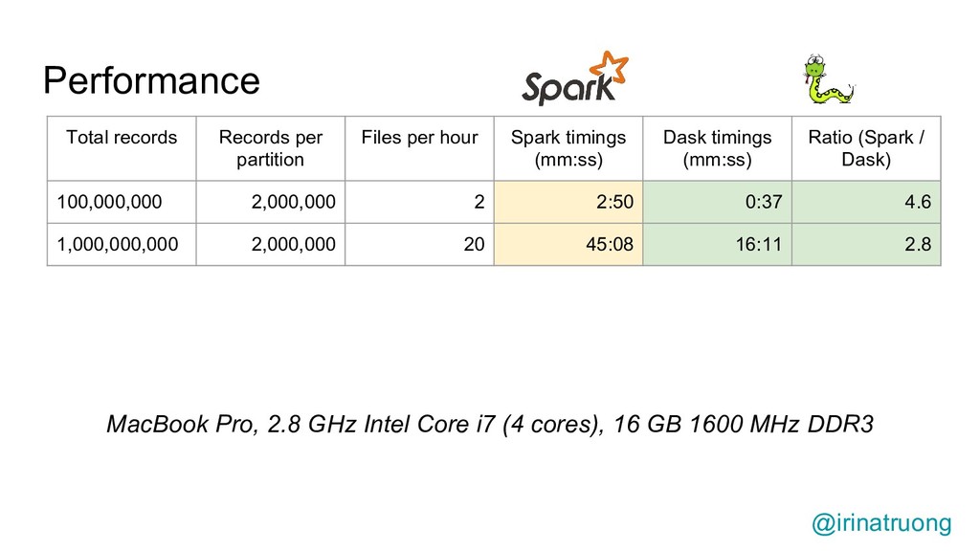The height and width of the screenshot is (551, 980).
Task: Select the Performance slide title
Action: [151, 80]
